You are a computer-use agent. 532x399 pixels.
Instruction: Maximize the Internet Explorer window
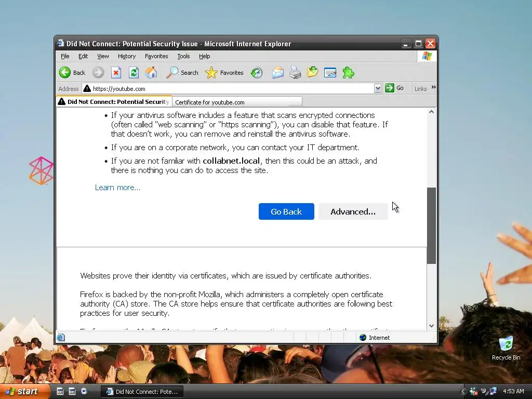pos(418,44)
